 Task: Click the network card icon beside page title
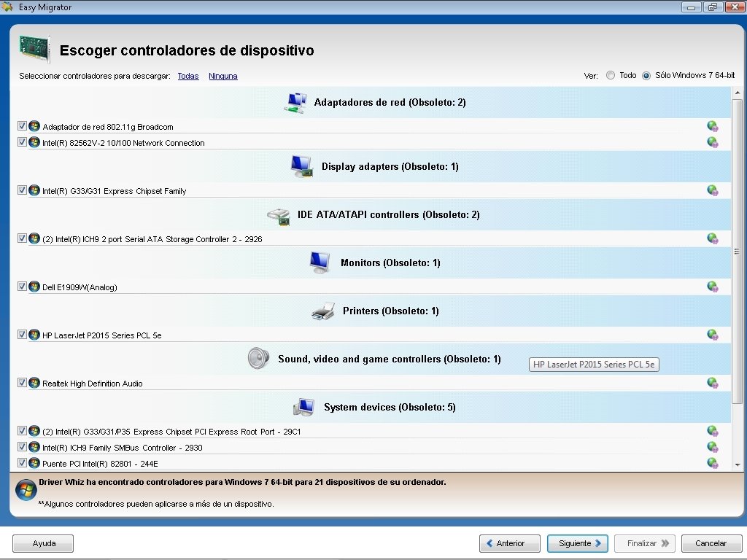coord(35,49)
